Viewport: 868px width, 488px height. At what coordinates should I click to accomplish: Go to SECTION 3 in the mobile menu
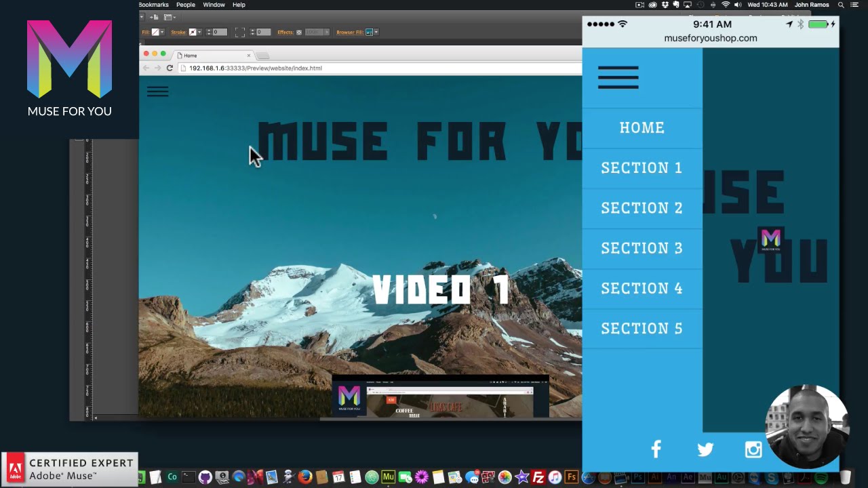pos(642,247)
